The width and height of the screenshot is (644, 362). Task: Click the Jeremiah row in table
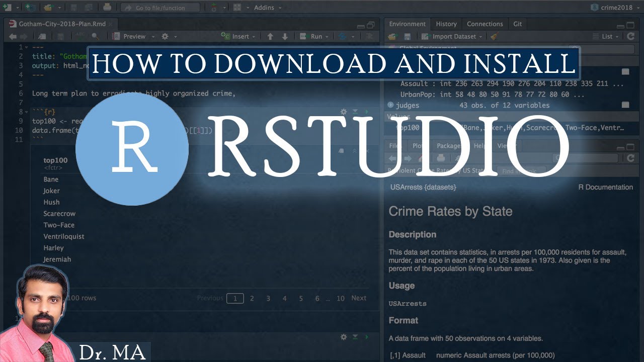[57, 259]
